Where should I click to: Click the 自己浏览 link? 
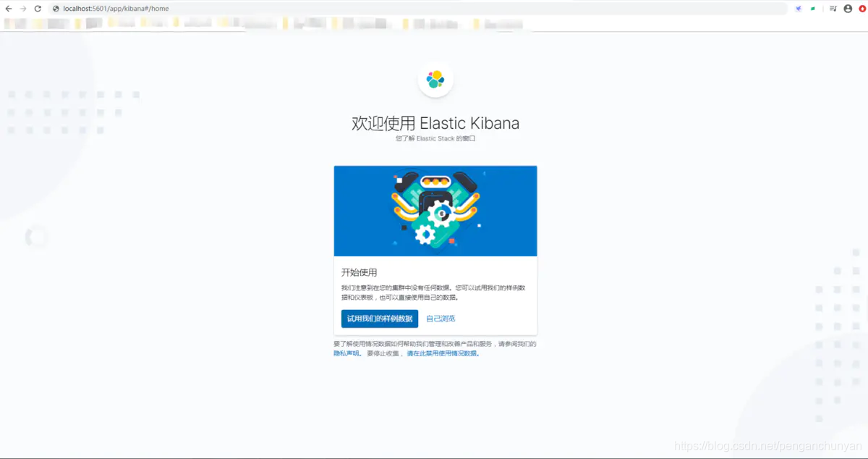pyautogui.click(x=441, y=319)
